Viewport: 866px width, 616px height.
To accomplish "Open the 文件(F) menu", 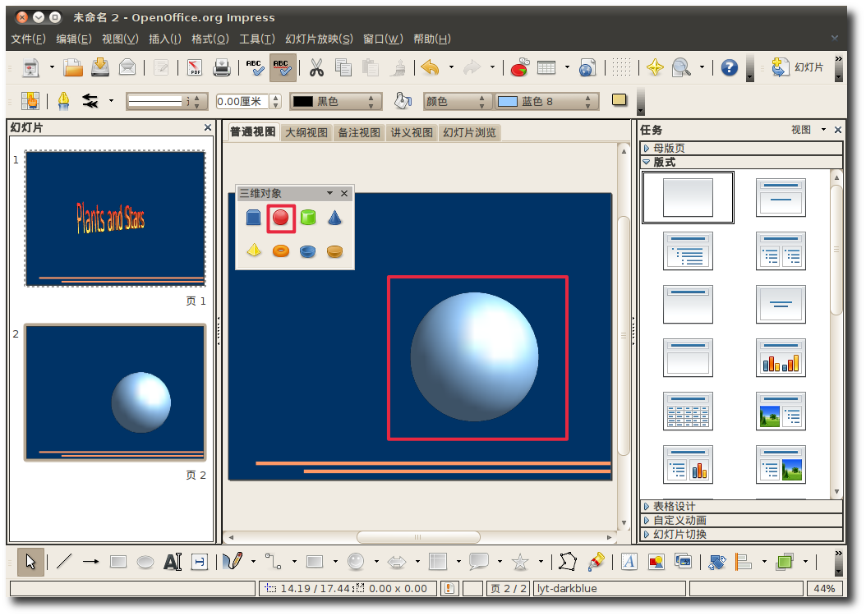I will (28, 39).
